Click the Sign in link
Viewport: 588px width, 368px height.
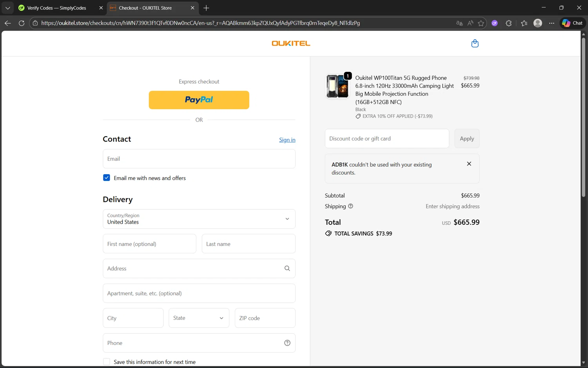pos(287,140)
